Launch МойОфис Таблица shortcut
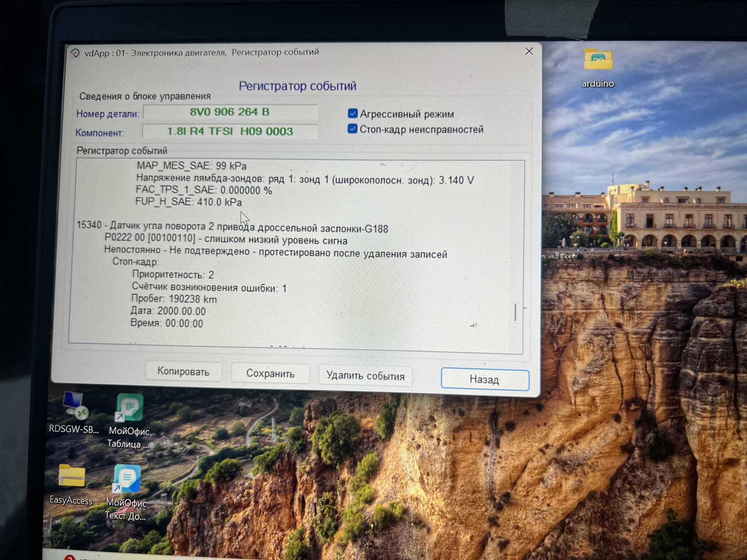The height and width of the screenshot is (560, 747). coord(129,408)
